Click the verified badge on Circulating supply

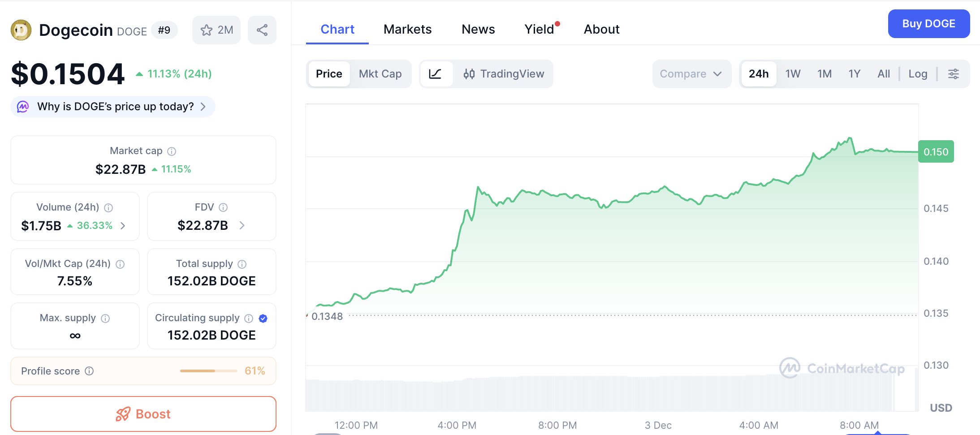tap(263, 318)
